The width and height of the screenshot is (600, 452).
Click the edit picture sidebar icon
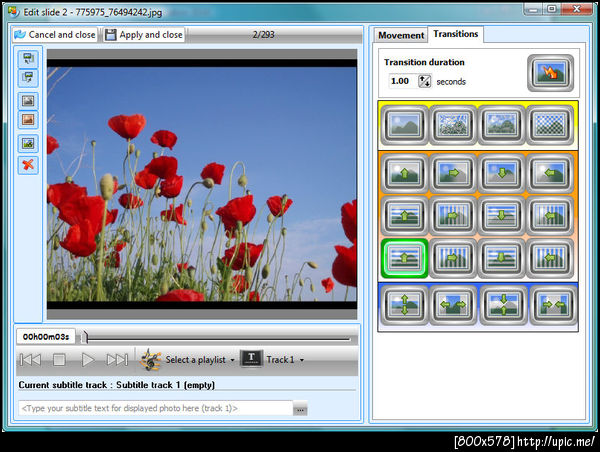[x=28, y=144]
